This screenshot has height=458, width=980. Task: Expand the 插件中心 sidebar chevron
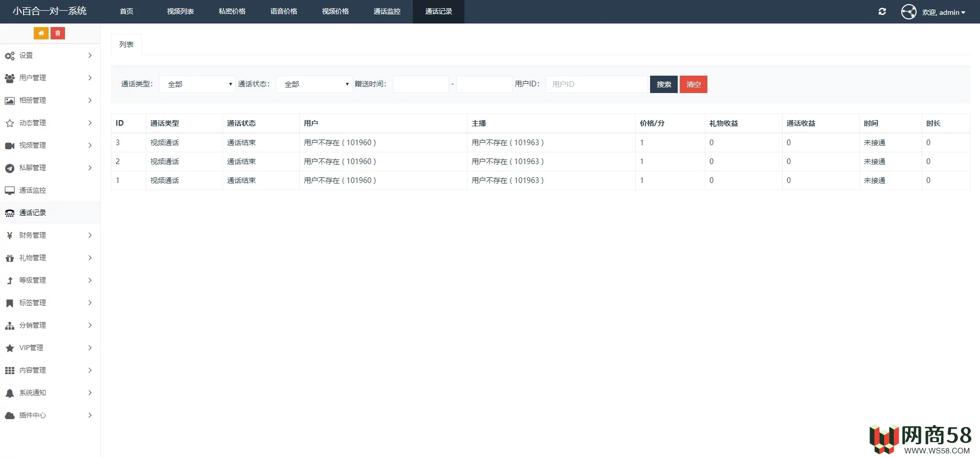coord(90,415)
